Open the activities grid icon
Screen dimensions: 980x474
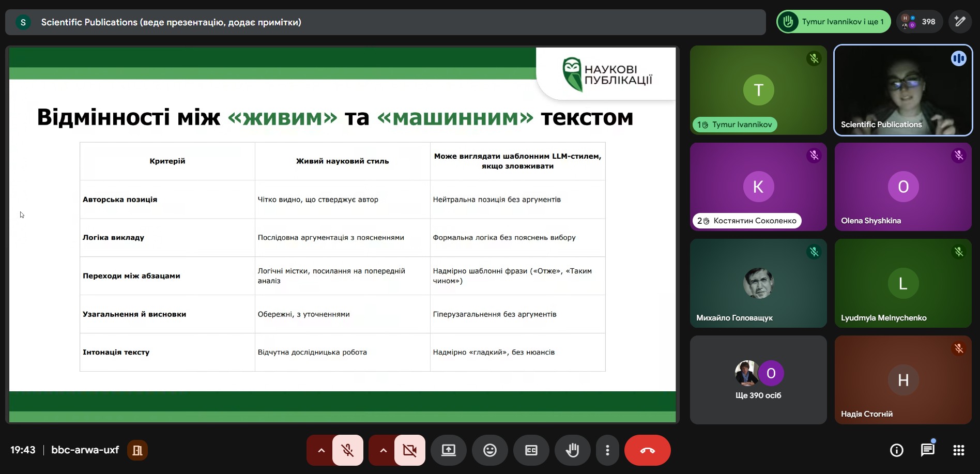[x=958, y=450]
